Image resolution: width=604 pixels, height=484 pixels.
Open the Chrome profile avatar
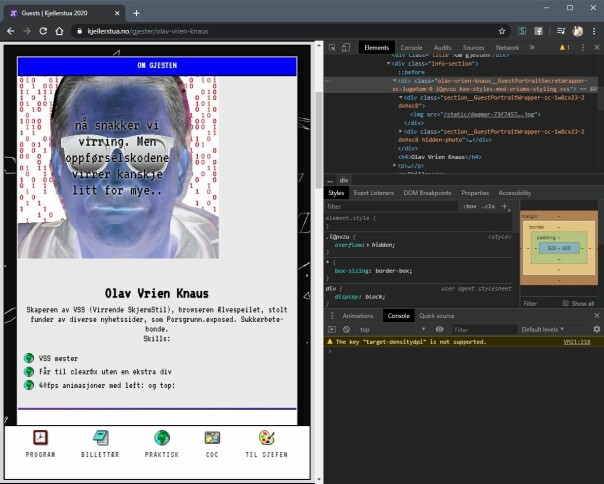(x=577, y=31)
